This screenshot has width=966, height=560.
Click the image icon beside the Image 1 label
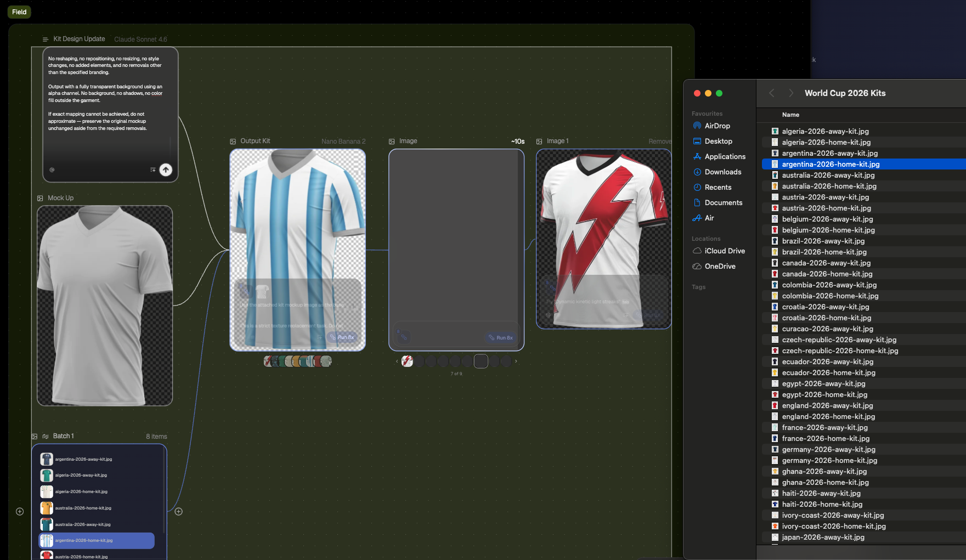click(x=539, y=142)
